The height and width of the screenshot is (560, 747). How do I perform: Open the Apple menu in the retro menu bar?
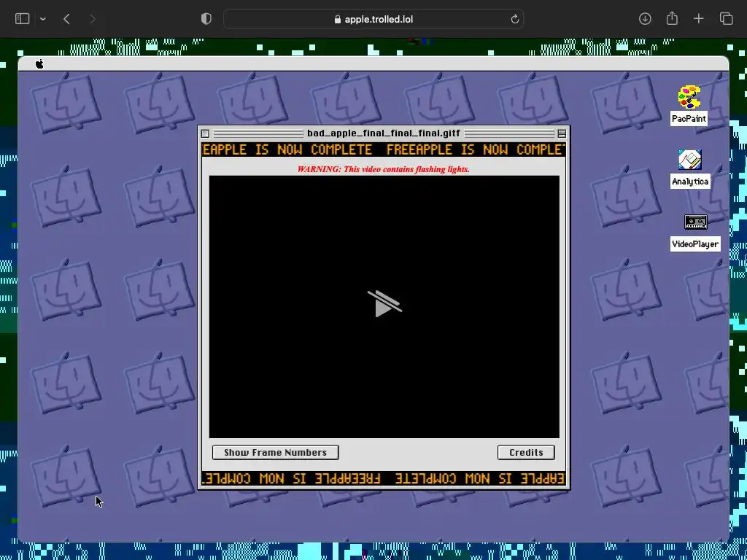[x=39, y=64]
